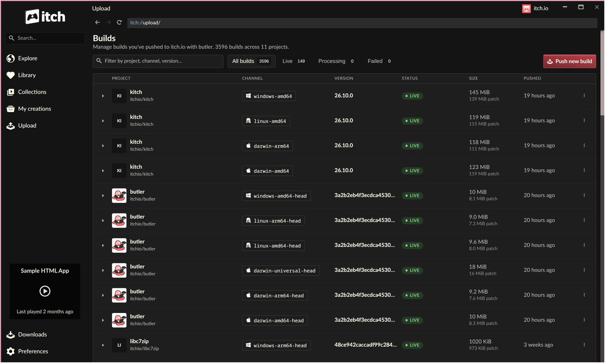Image resolution: width=606 pixels, height=364 pixels.
Task: Open more options for butler darwin-amd64-head
Action: pos(585,320)
